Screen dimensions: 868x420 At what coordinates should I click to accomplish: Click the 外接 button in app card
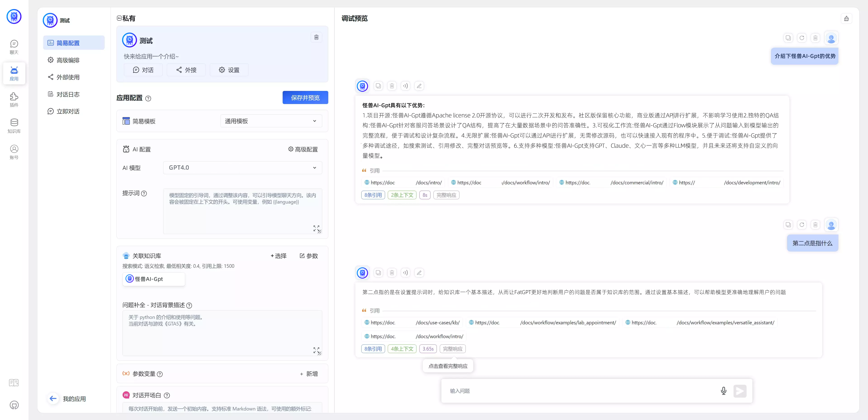(x=186, y=70)
